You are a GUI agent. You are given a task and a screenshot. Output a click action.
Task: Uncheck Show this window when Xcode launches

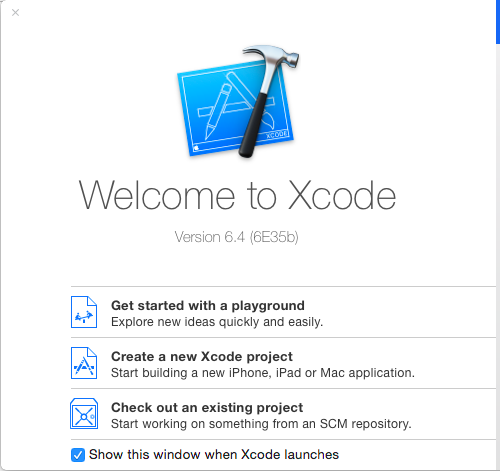click(78, 455)
